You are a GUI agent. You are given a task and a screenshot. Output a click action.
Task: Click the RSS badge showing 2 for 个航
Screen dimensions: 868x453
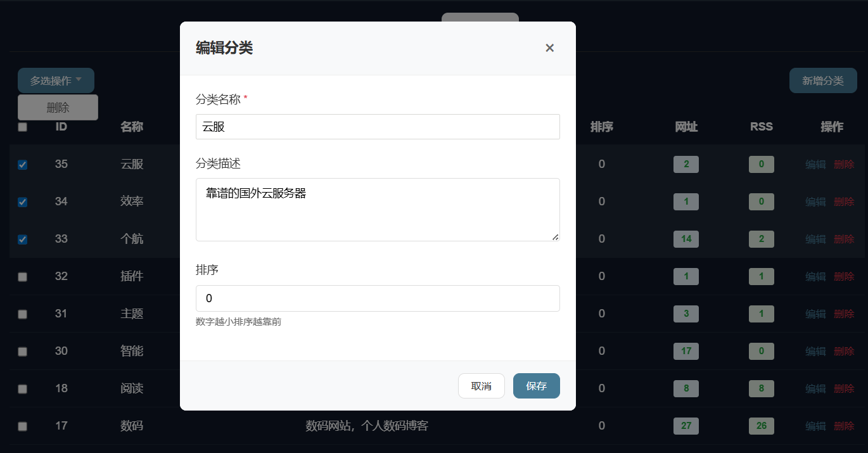click(761, 239)
